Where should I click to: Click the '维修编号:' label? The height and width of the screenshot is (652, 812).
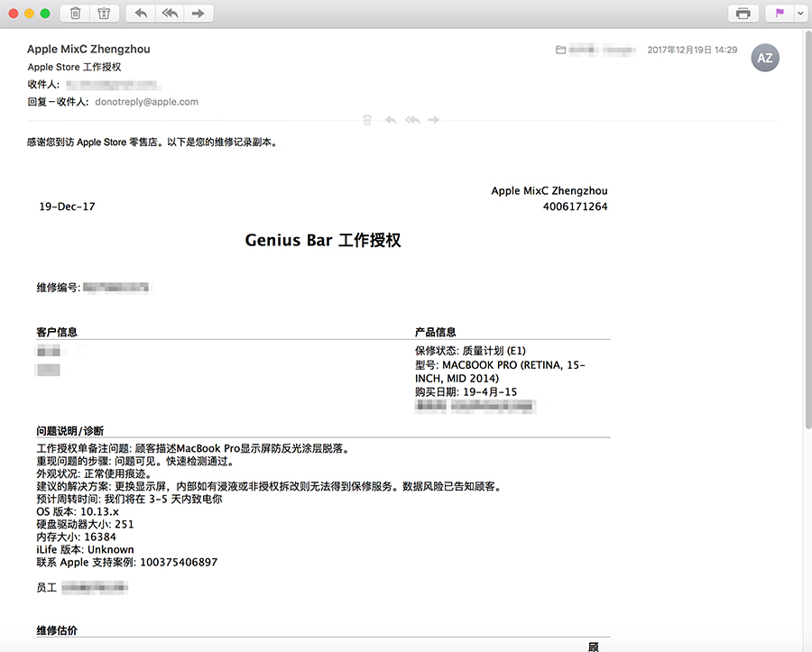pyautogui.click(x=59, y=288)
